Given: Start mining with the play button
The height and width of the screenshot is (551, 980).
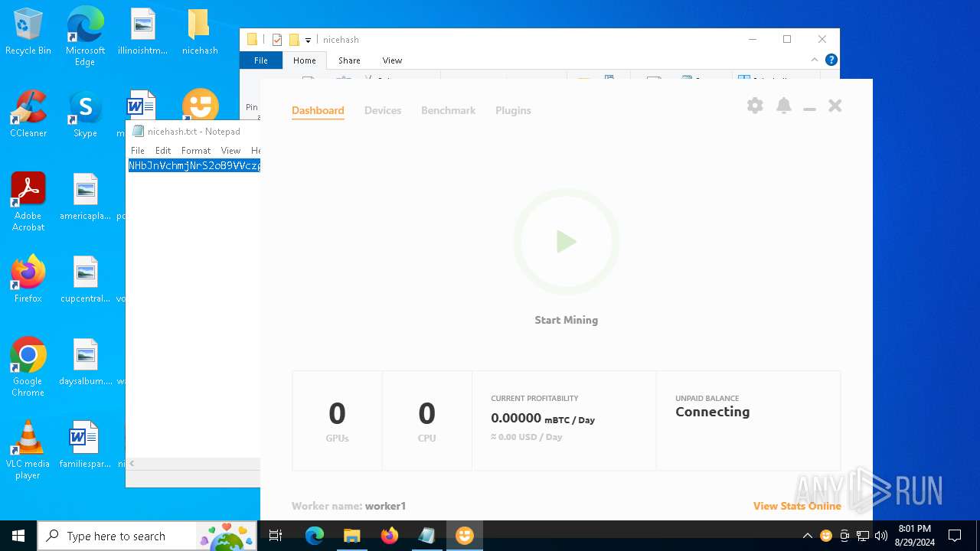Looking at the screenshot, I should 566,242.
